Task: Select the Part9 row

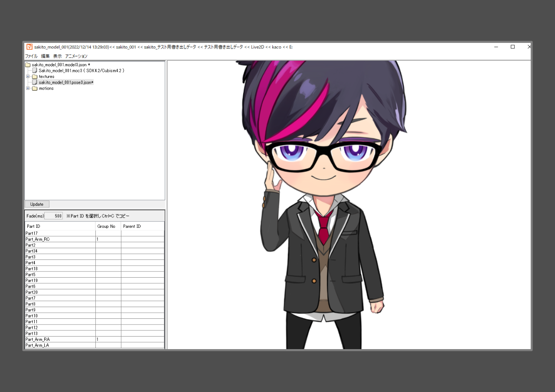Action: [95, 310]
